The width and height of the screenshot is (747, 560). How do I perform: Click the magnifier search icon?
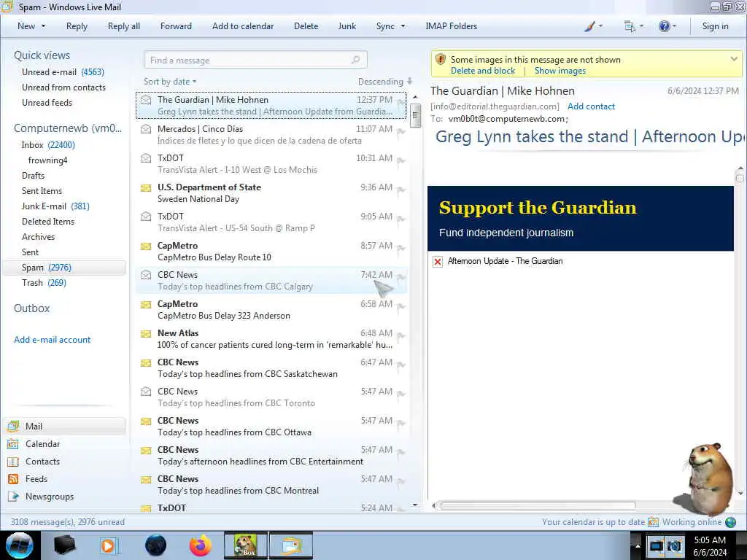pyautogui.click(x=356, y=60)
